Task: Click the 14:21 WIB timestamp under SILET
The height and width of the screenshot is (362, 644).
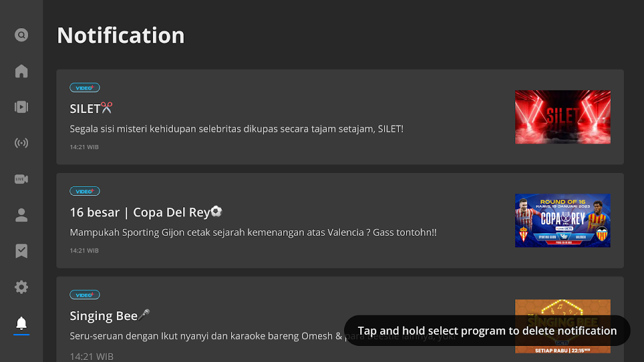Action: pyautogui.click(x=84, y=147)
